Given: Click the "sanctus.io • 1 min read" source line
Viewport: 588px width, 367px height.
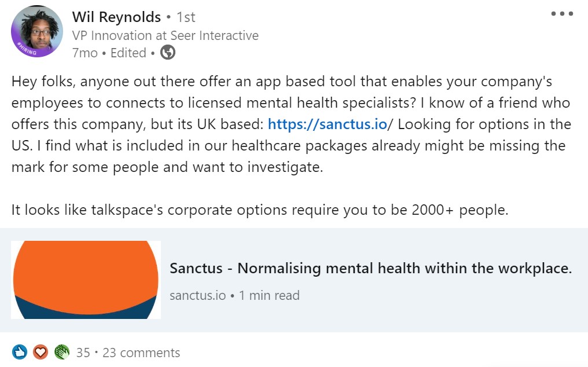Looking at the screenshot, I should 234,295.
